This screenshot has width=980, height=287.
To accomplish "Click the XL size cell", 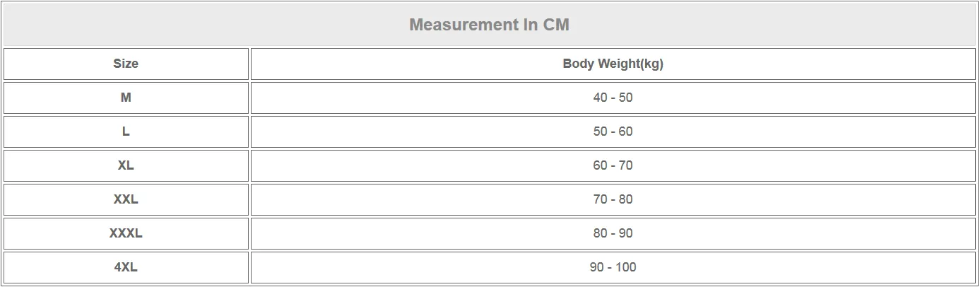I will (126, 165).
